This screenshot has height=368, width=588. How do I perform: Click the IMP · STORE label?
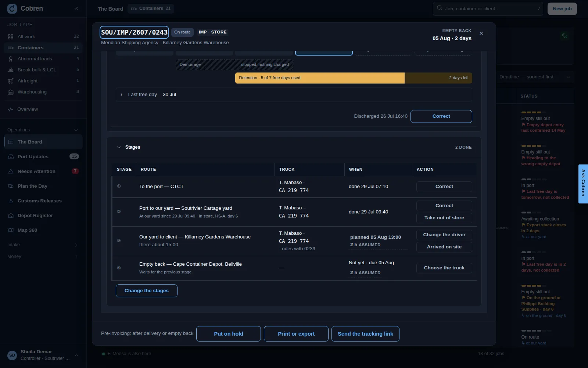(212, 32)
